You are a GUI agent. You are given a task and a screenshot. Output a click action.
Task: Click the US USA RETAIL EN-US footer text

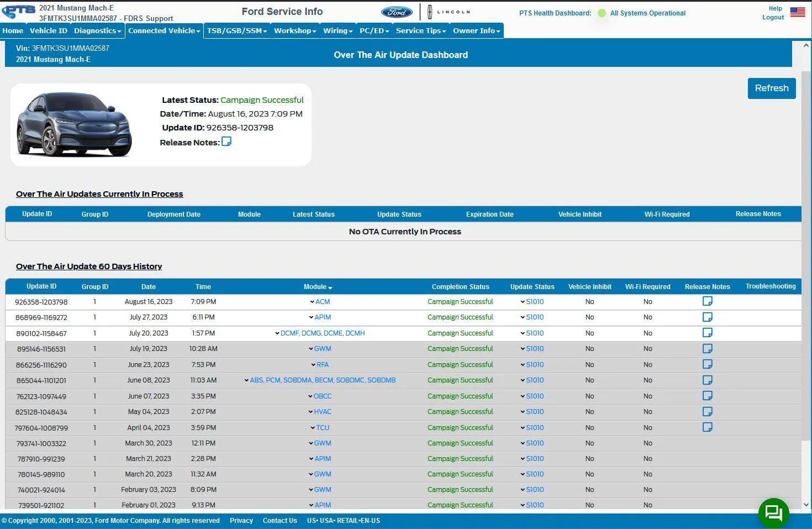pos(344,521)
